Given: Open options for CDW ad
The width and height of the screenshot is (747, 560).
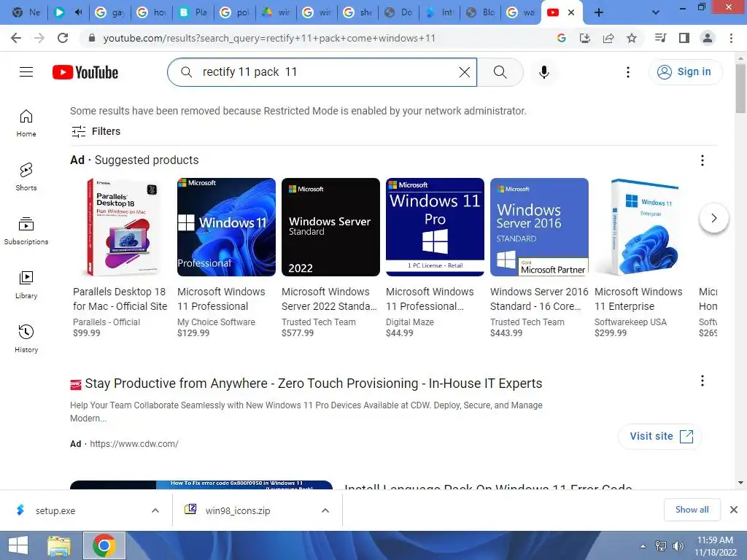Looking at the screenshot, I should [703, 381].
